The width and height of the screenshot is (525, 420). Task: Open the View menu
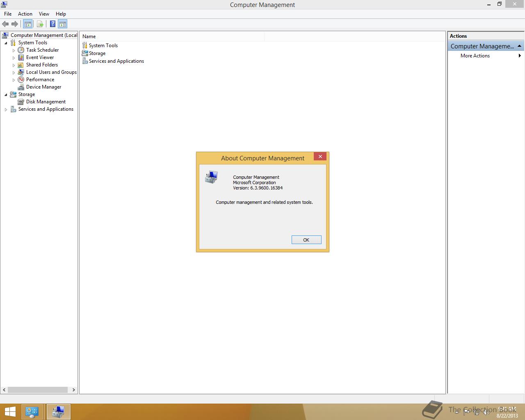(44, 14)
